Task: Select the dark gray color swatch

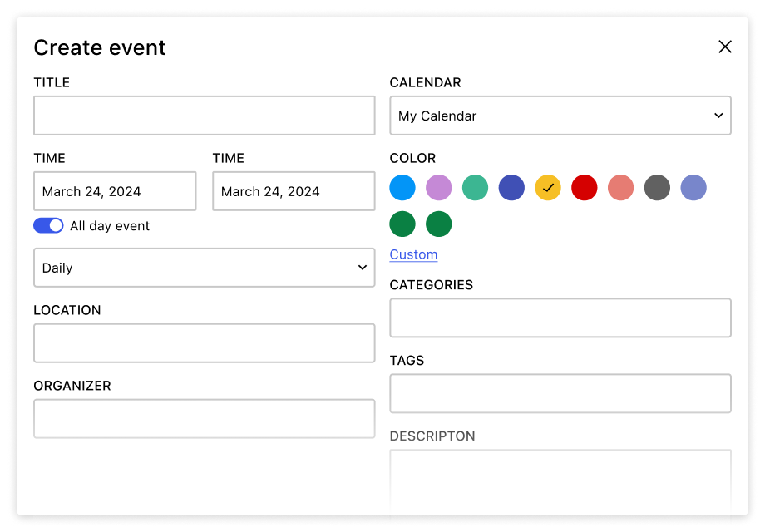Action: [x=657, y=188]
